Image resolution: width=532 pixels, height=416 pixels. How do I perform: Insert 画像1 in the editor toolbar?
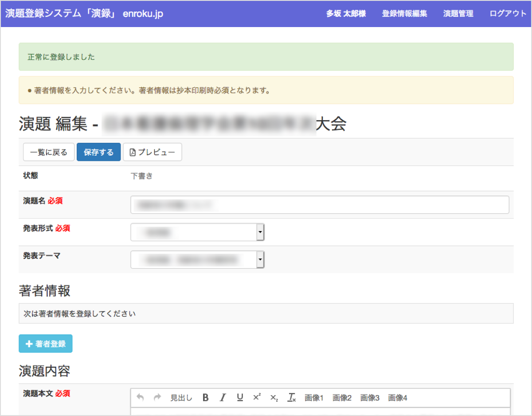(x=314, y=398)
